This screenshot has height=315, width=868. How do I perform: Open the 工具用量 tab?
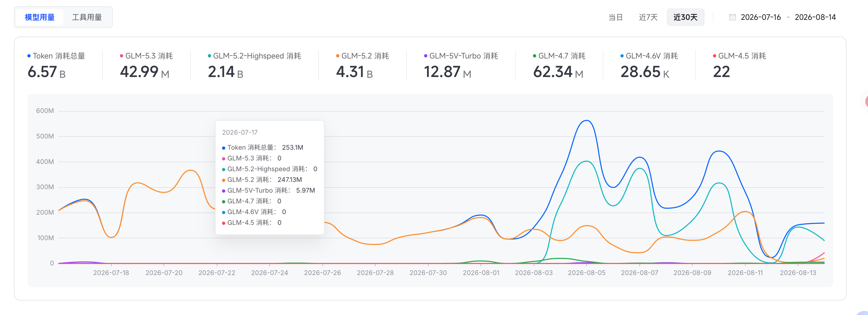coord(87,17)
